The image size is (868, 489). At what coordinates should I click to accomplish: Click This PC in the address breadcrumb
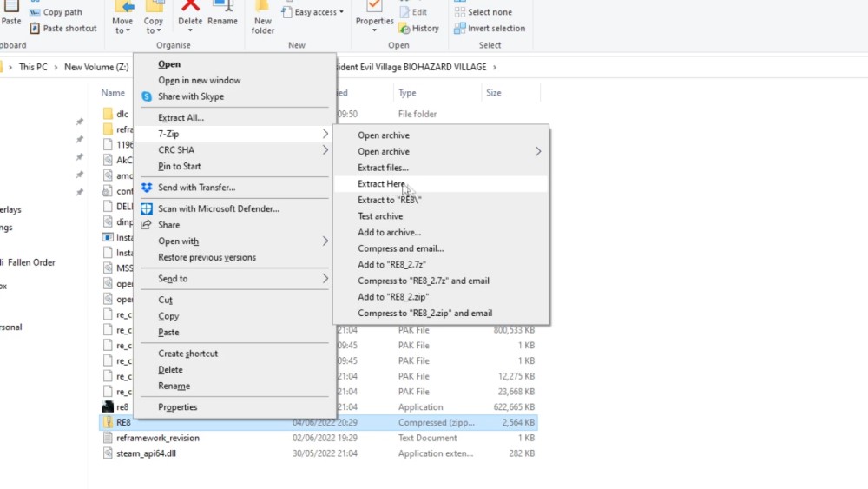(33, 67)
